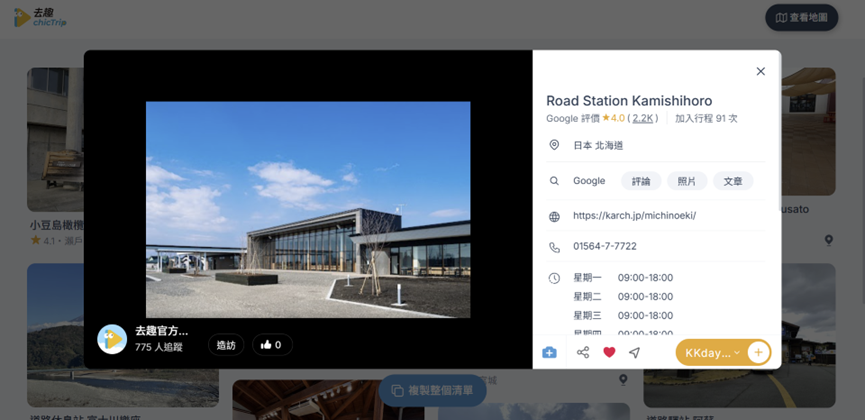
Task: Click the Road Station Kamishihoro photo
Action: [x=308, y=210]
